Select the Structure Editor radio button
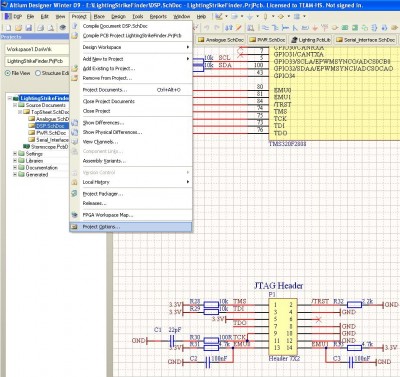400x377 pixels. (x=38, y=73)
